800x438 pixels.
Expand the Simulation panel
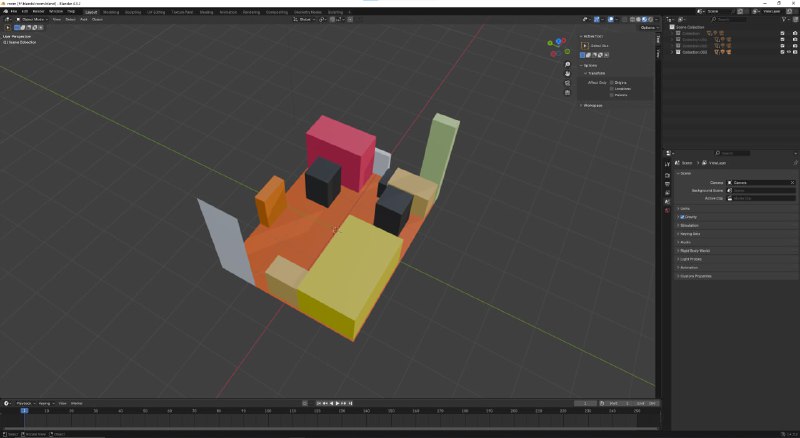[x=689, y=225]
